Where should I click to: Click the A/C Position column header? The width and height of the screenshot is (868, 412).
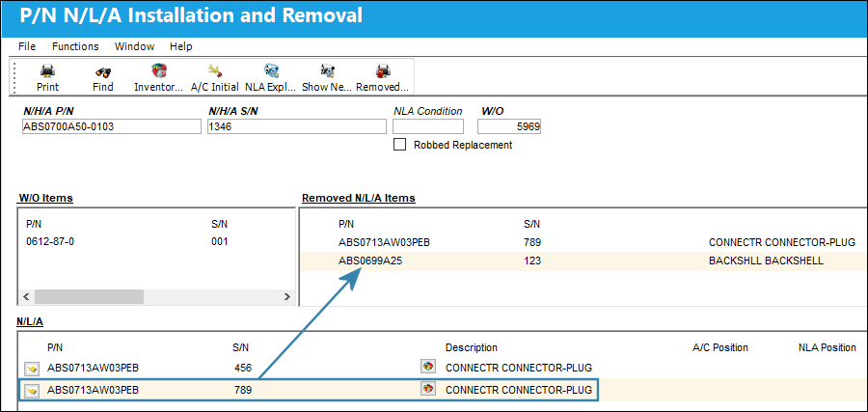click(720, 347)
